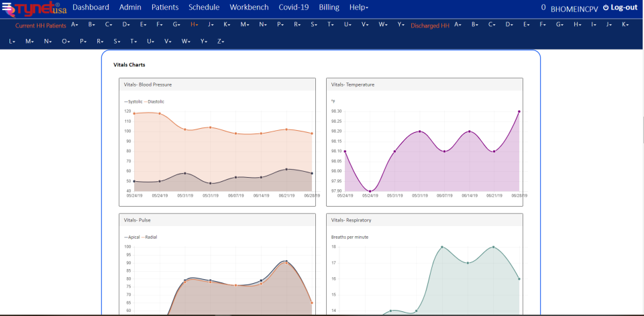Screen dimensions: 644x316
Task: Click the 06/28/19 diastolic data point
Action: [312, 134]
